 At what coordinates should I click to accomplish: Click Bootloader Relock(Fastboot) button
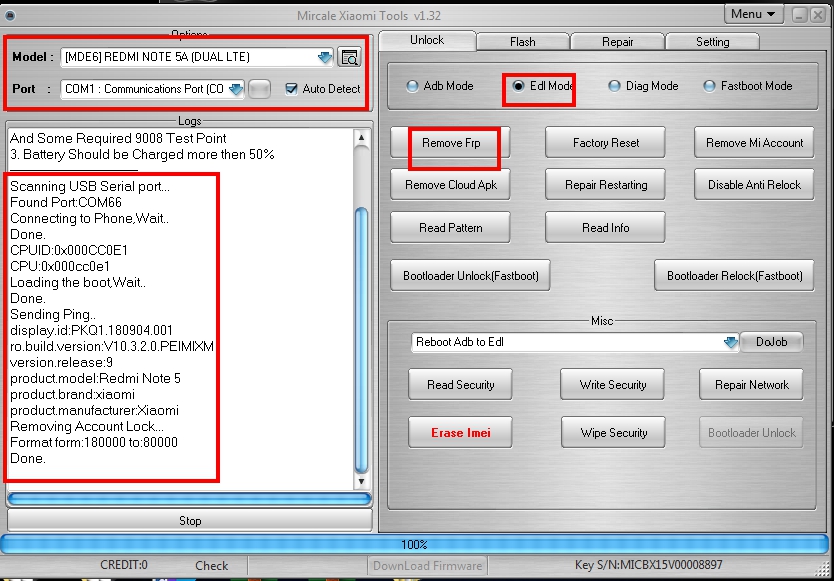point(734,276)
